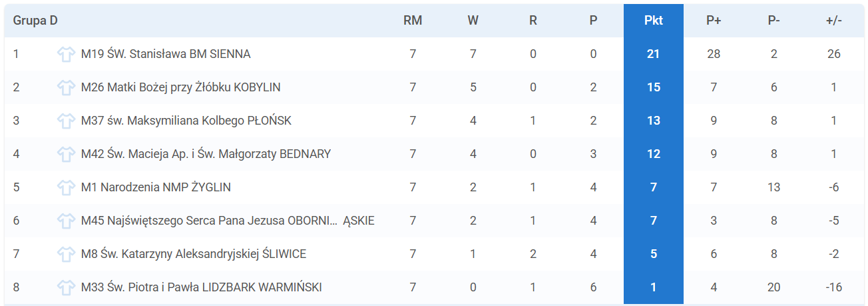Select the jersey icon of M42 BEDNARY
Image resolution: width=868 pixels, height=306 pixels.
[x=66, y=154]
